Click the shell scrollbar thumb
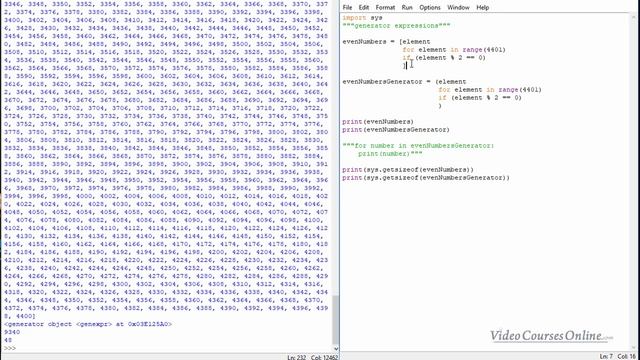The height and width of the screenshot is (360, 640). pos(336,320)
